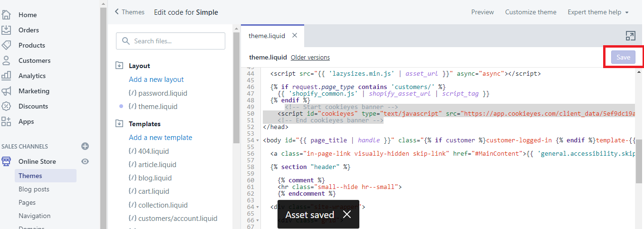Open collection.liquid template
Screen dimensions: 644x229
[163, 205]
